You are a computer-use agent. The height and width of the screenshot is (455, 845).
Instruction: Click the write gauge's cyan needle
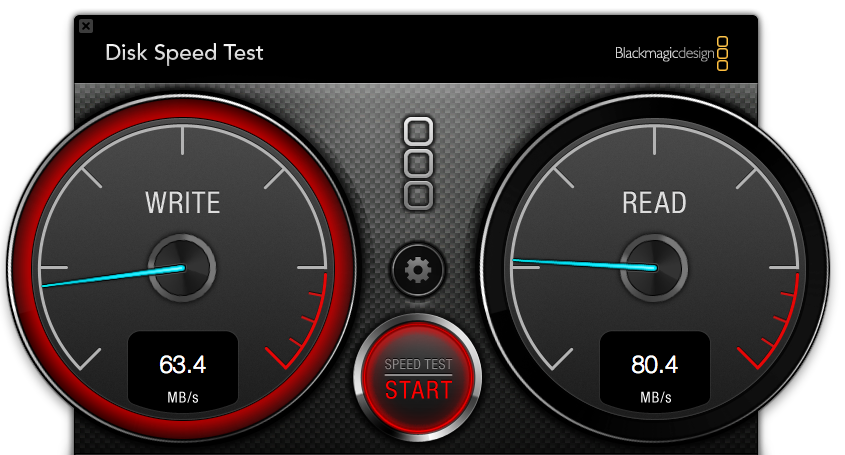(113, 276)
